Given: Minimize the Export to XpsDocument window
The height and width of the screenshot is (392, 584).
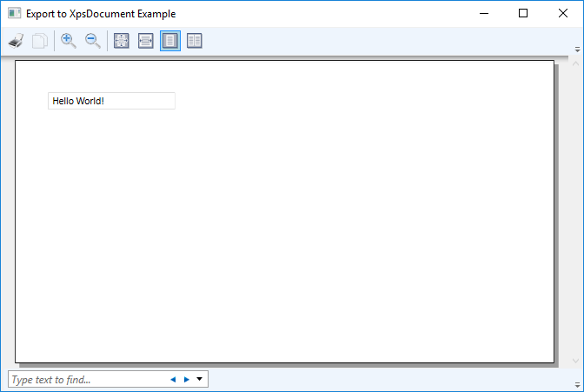Looking at the screenshot, I should (483, 14).
